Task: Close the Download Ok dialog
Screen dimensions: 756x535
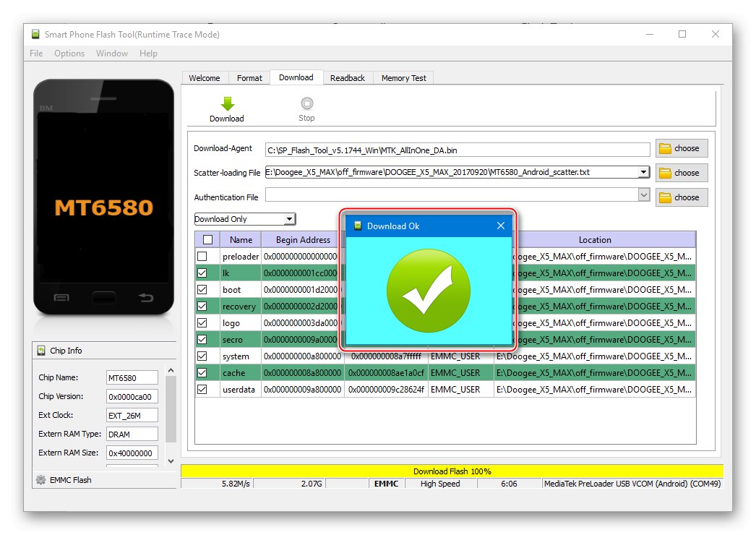Action: tap(500, 226)
